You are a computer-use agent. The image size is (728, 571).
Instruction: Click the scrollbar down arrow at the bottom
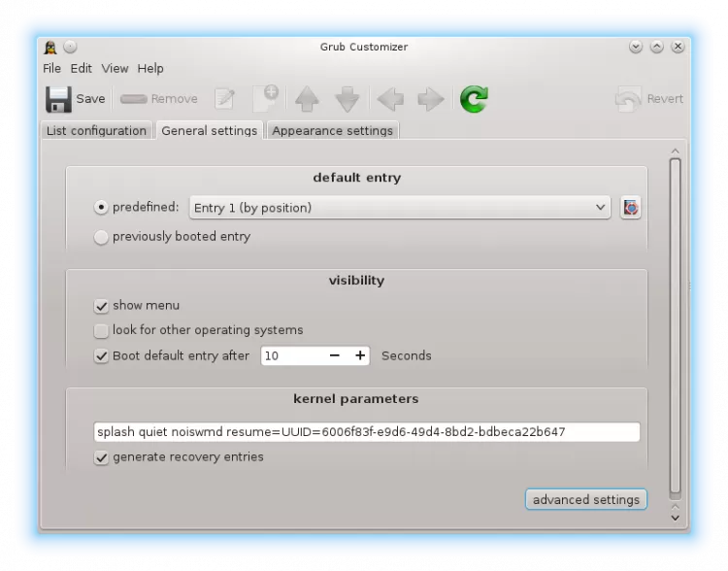[x=675, y=518]
